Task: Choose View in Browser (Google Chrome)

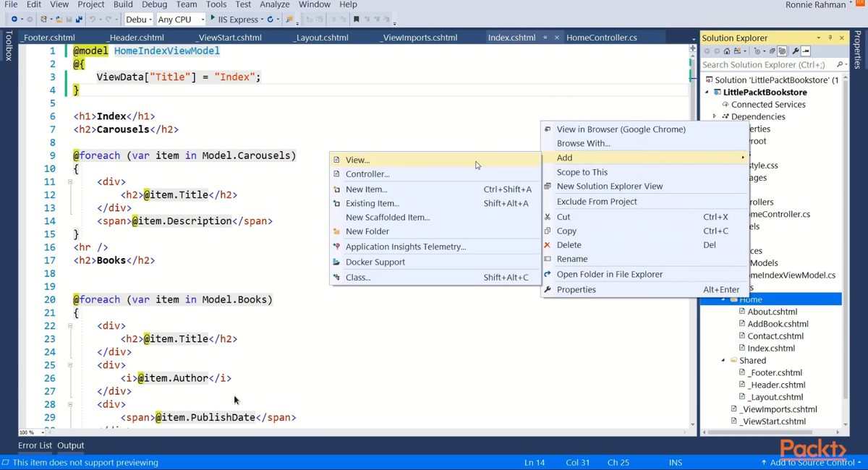Action: click(x=645, y=129)
